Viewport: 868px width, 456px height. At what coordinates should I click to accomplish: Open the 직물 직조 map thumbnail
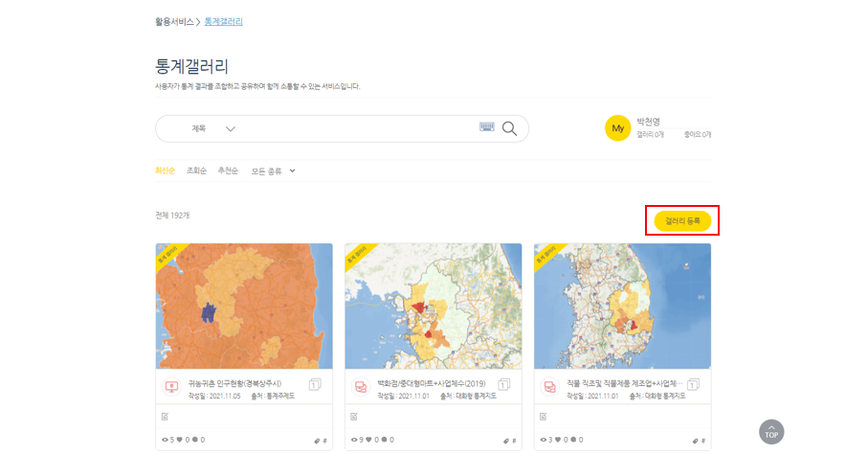point(623,306)
